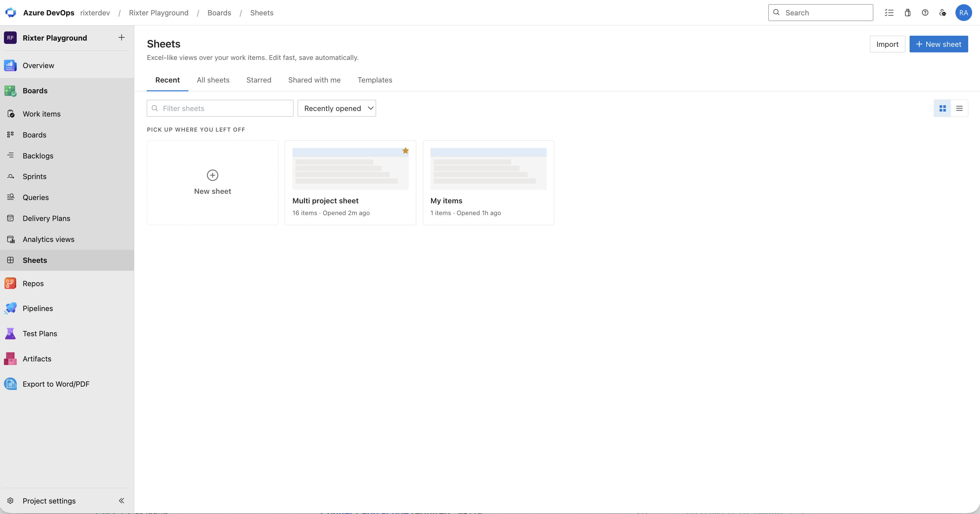Open user settings icon in header

942,12
